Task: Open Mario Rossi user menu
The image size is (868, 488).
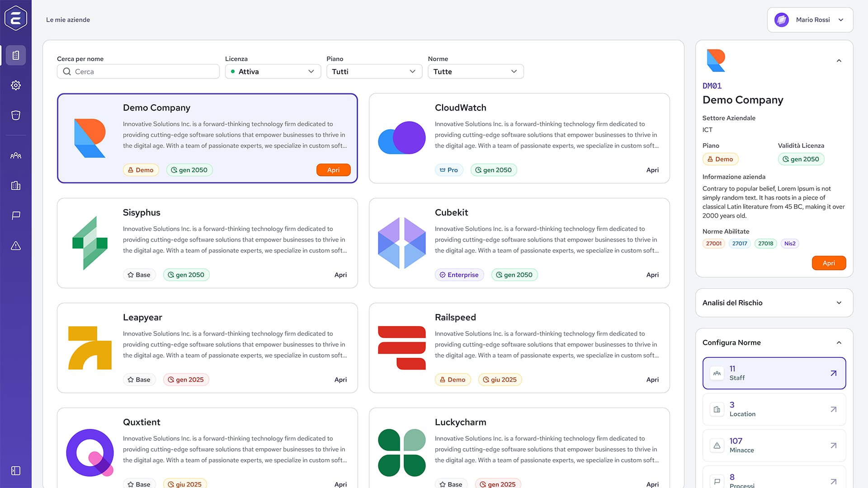Action: coord(810,20)
